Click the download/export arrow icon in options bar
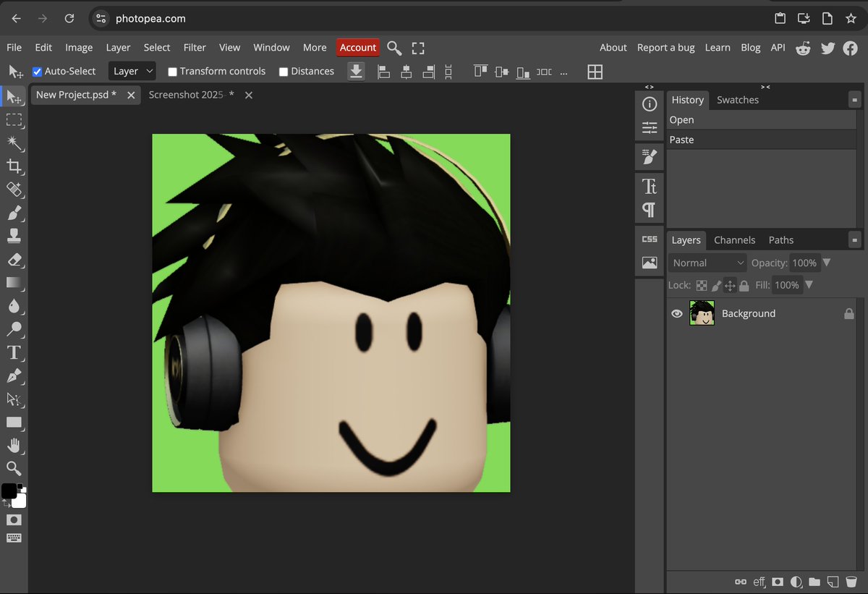Screen dimensions: 868x594 tap(356, 71)
